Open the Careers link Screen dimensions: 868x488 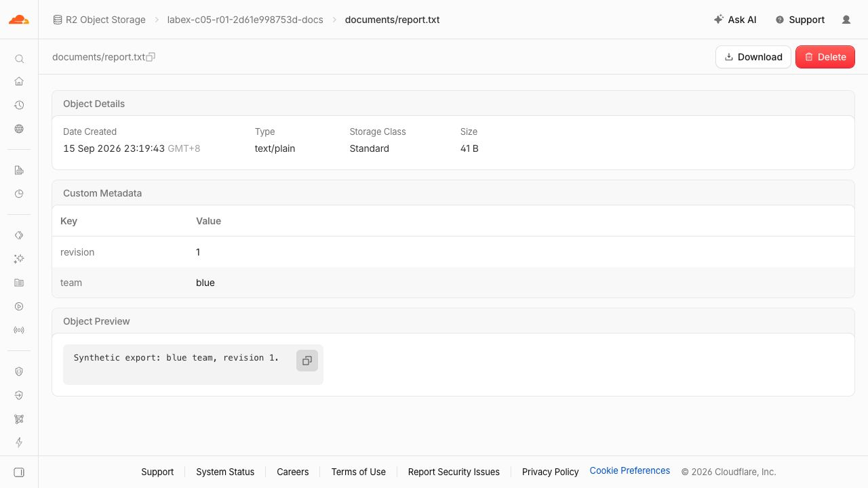click(293, 472)
